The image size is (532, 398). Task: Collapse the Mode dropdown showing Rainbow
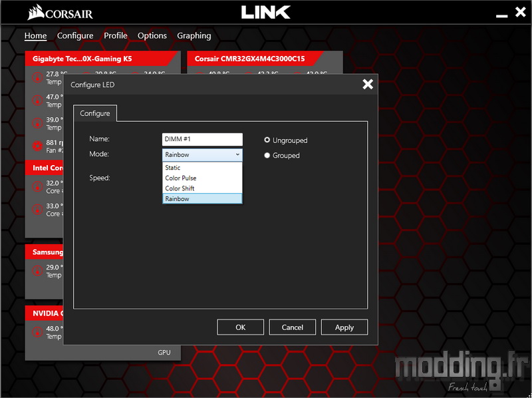[202, 155]
